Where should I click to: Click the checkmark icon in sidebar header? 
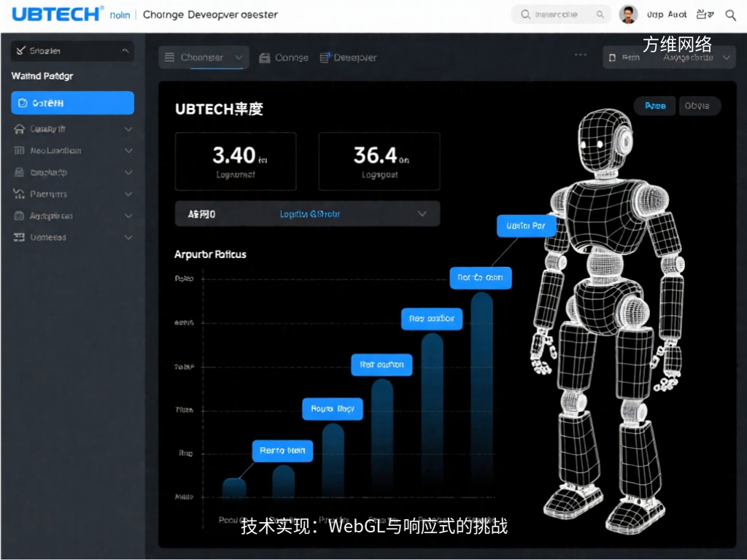pyautogui.click(x=20, y=50)
